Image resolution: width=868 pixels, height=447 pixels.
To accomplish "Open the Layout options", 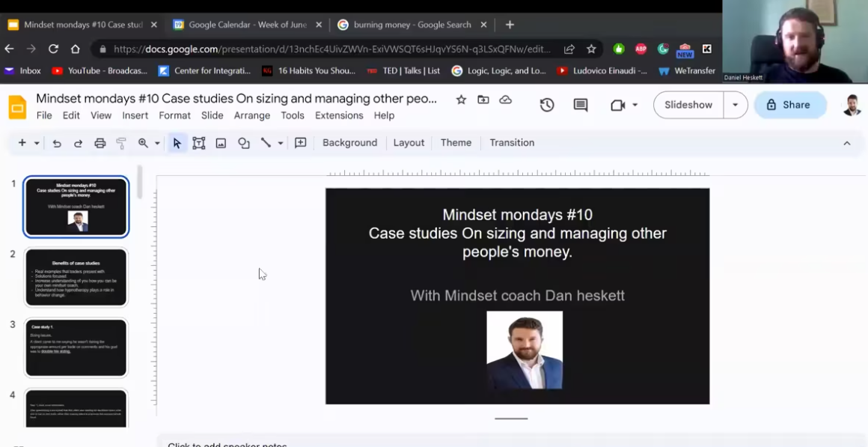I will point(409,143).
